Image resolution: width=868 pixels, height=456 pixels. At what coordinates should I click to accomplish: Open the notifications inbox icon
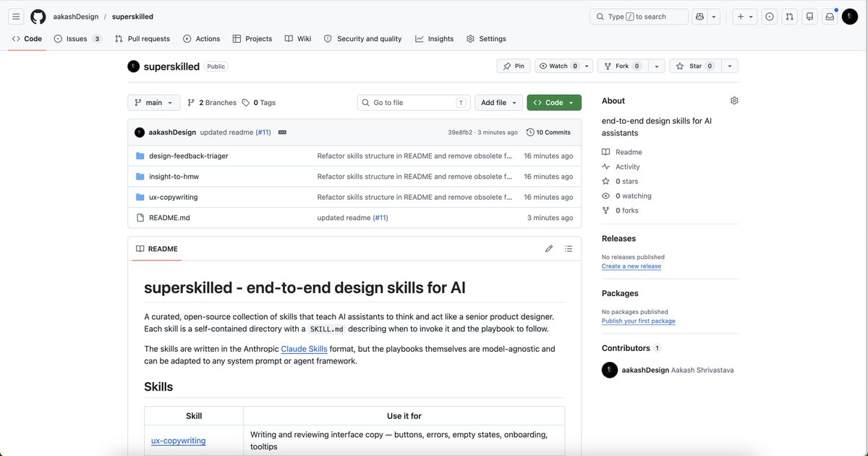(x=830, y=16)
